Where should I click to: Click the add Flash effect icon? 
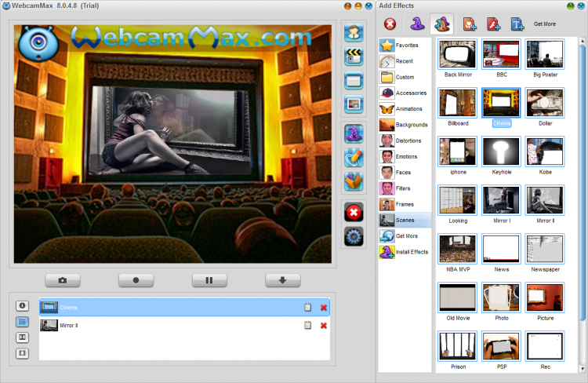point(493,24)
